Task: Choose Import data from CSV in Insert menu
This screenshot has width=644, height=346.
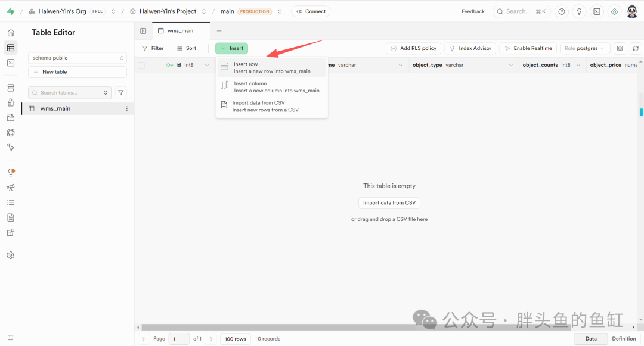Action: (x=272, y=106)
